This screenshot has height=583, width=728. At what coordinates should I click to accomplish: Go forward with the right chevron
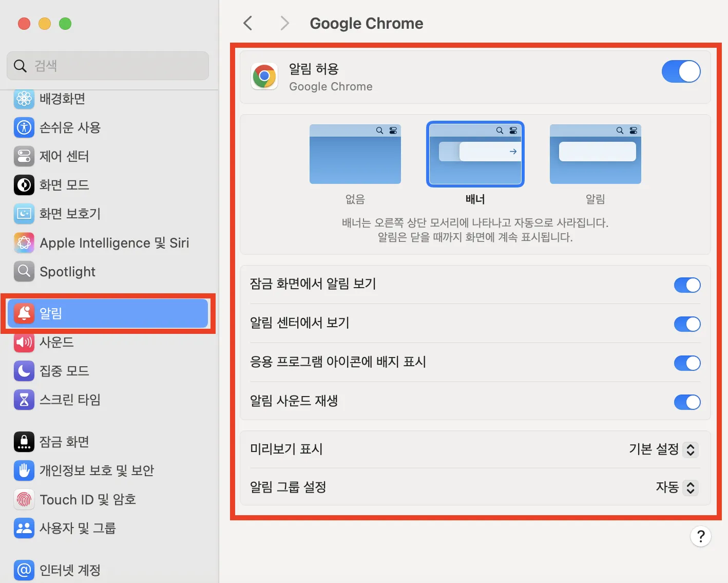click(x=284, y=23)
